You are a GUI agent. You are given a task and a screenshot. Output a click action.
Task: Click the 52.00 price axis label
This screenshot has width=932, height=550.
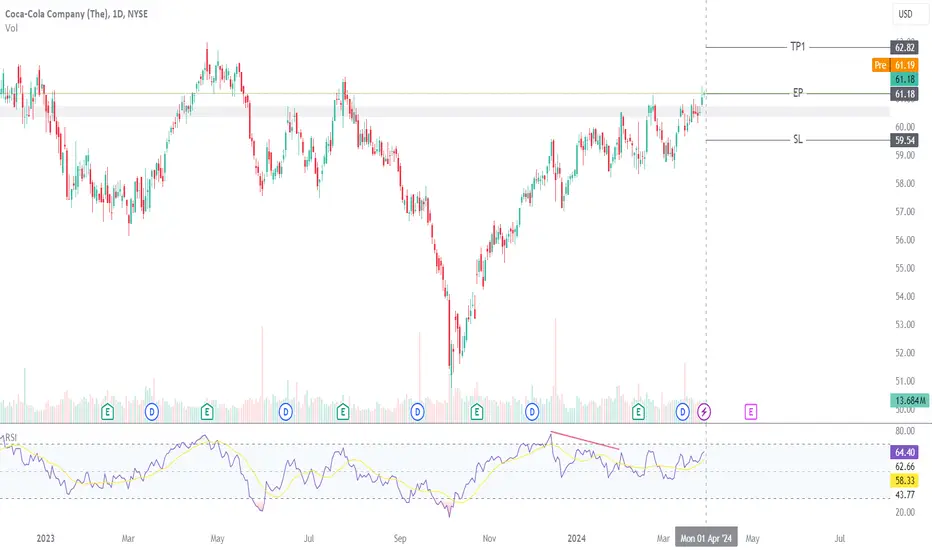(905, 353)
